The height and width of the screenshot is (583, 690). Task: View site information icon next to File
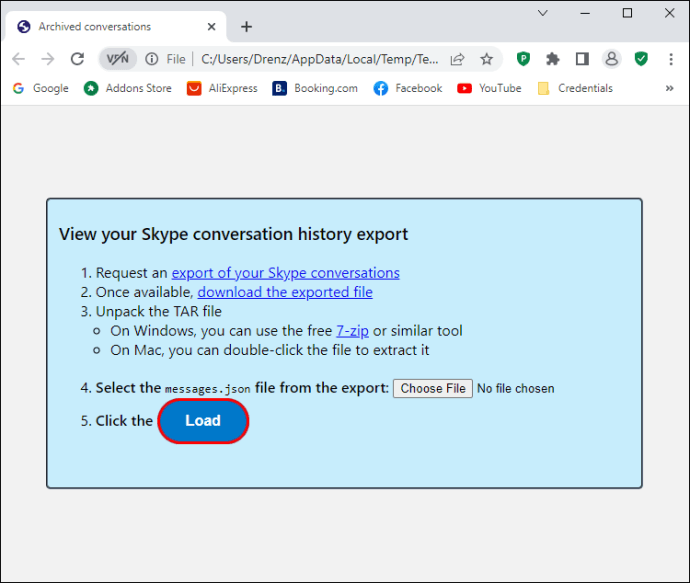[x=152, y=59]
